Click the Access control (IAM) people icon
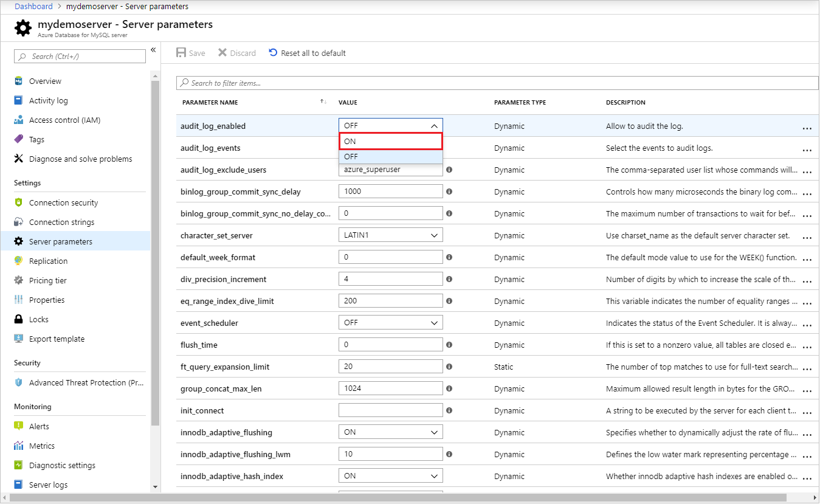This screenshot has width=820, height=504. point(18,120)
